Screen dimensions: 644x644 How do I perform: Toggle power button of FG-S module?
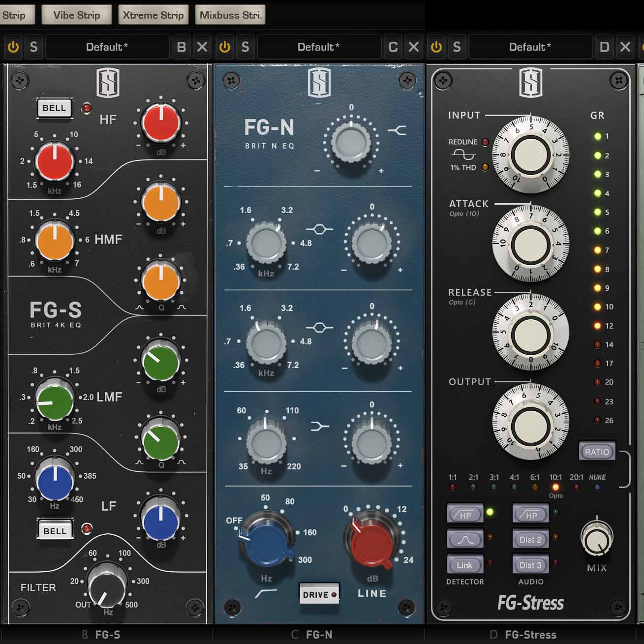pyautogui.click(x=13, y=47)
